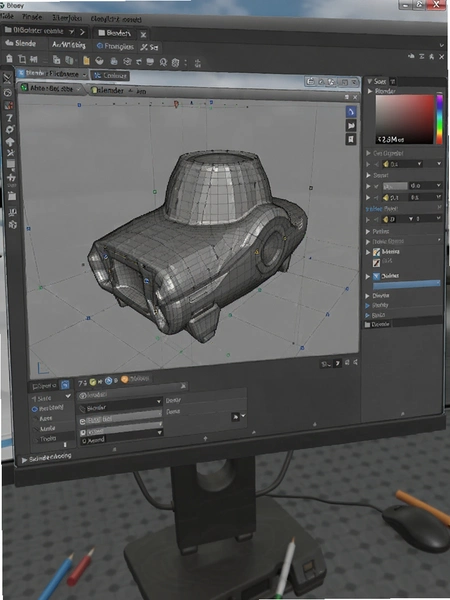450x600 pixels.
Task: Click the folder tab at the right panel bottom
Action: pyautogui.click(x=377, y=324)
